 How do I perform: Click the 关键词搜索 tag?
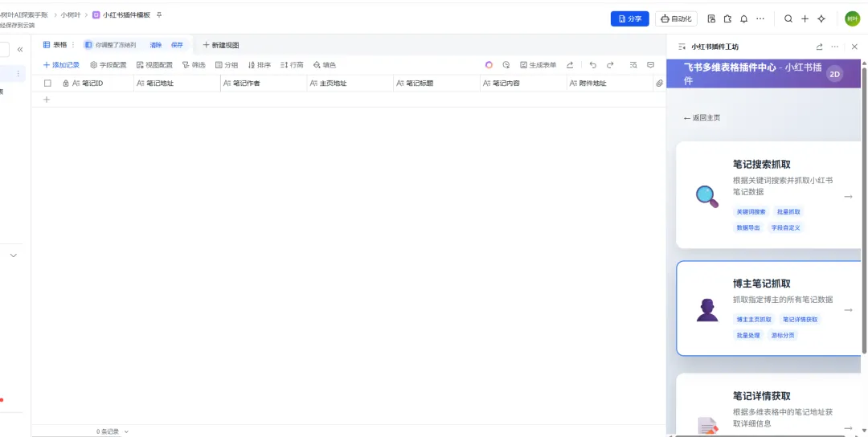tap(751, 212)
